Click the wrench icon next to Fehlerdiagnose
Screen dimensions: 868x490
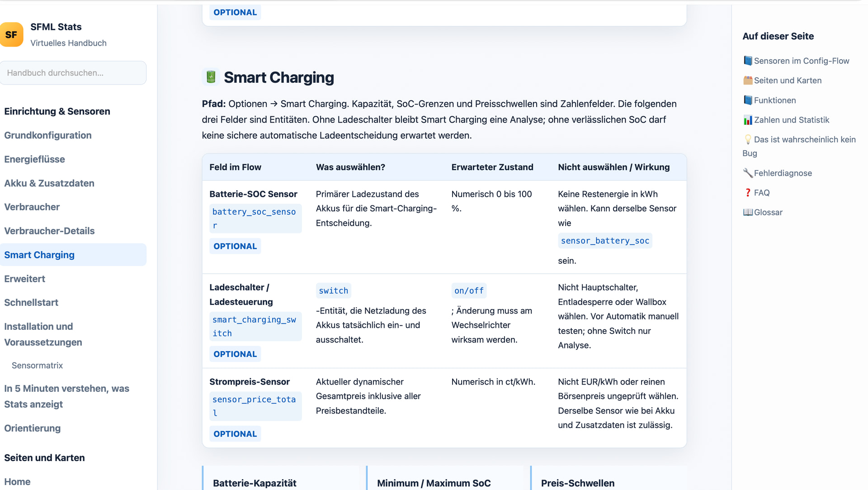click(748, 173)
